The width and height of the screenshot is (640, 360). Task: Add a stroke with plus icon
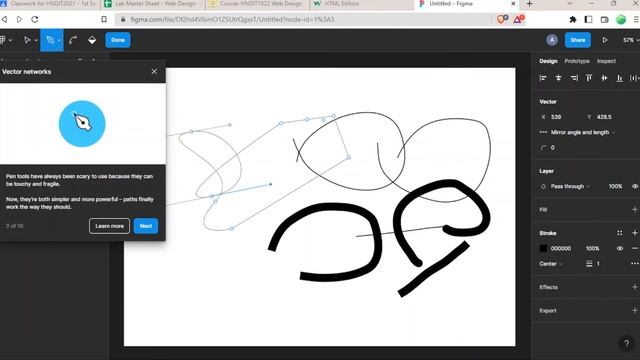(x=635, y=233)
